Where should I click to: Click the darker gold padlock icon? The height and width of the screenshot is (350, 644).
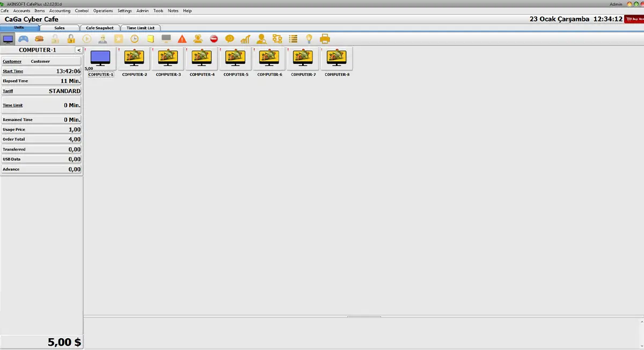point(71,39)
